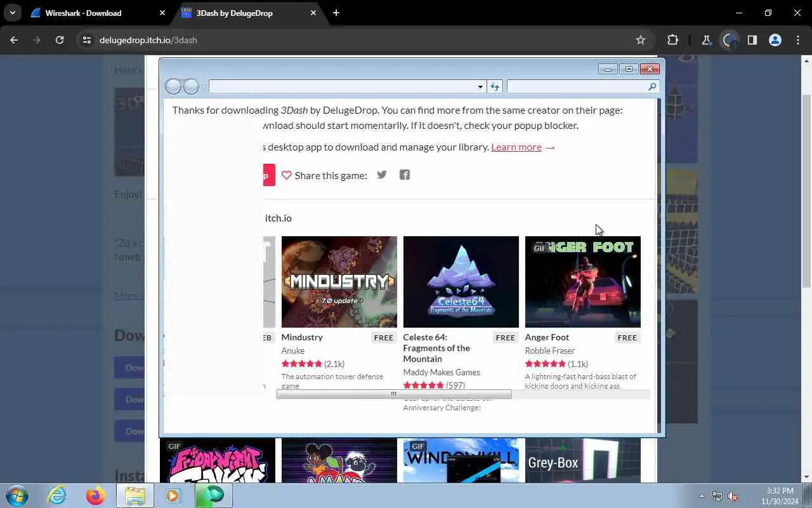The width and height of the screenshot is (812, 508).
Task: Maximize the popup window
Action: [x=629, y=69]
